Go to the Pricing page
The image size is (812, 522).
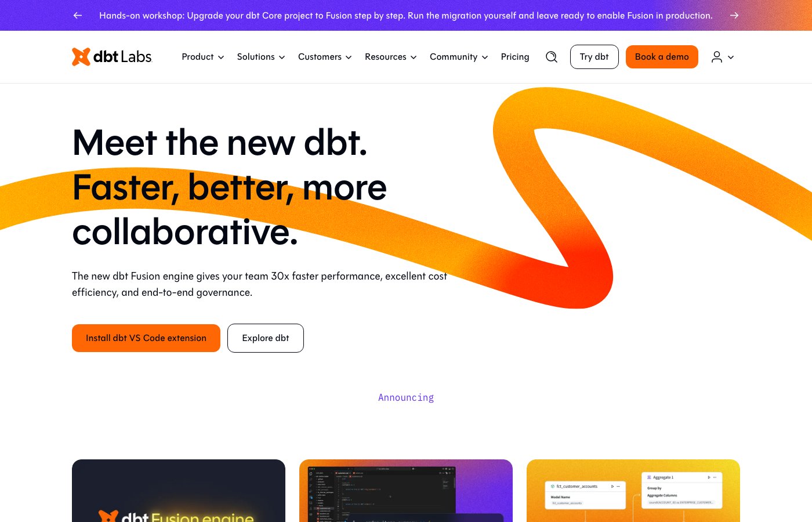(515, 57)
